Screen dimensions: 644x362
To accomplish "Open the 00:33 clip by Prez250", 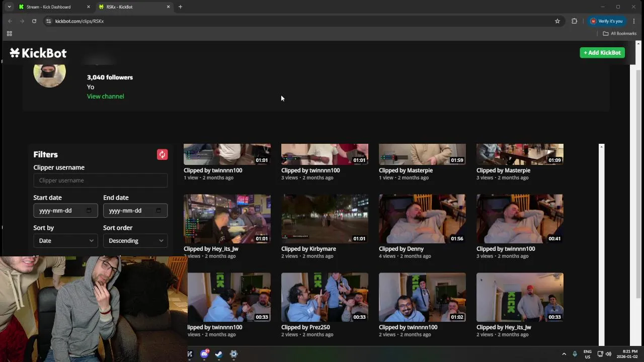I will pos(325,297).
